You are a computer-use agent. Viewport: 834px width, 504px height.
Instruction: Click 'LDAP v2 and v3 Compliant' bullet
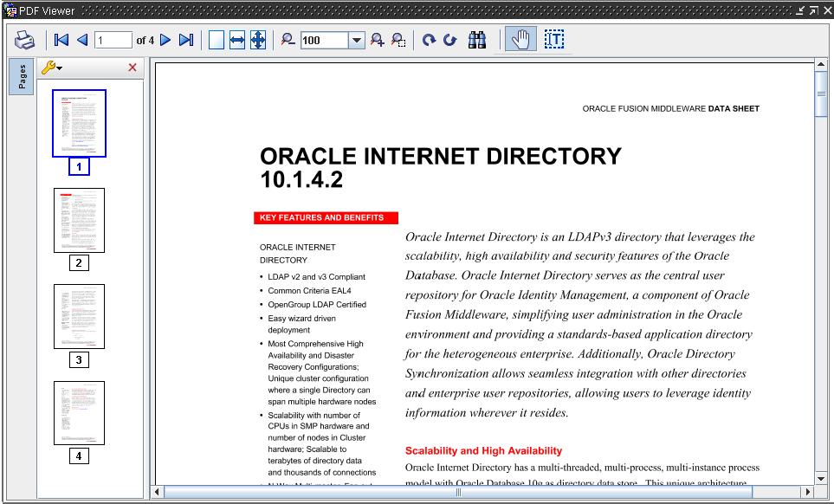click(316, 277)
